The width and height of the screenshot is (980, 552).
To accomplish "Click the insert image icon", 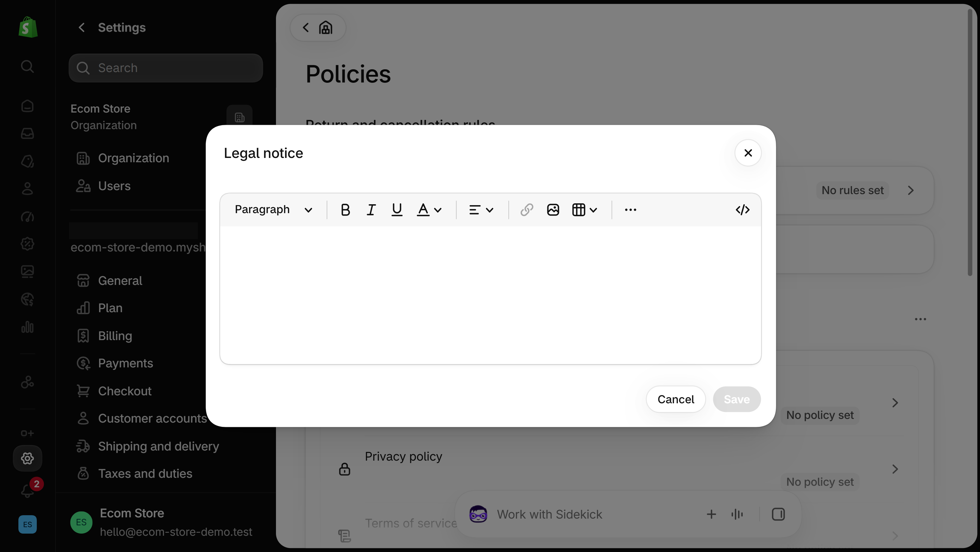I will point(553,210).
